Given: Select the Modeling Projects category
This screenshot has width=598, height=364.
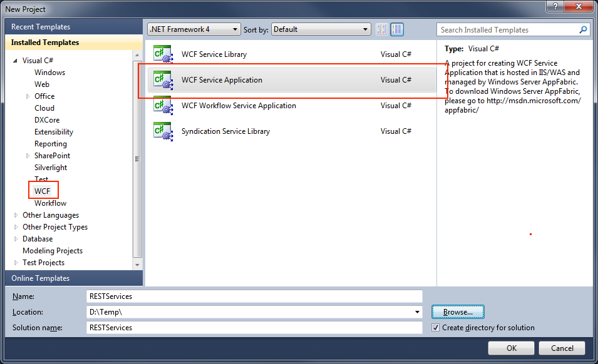Looking at the screenshot, I should click(x=53, y=251).
